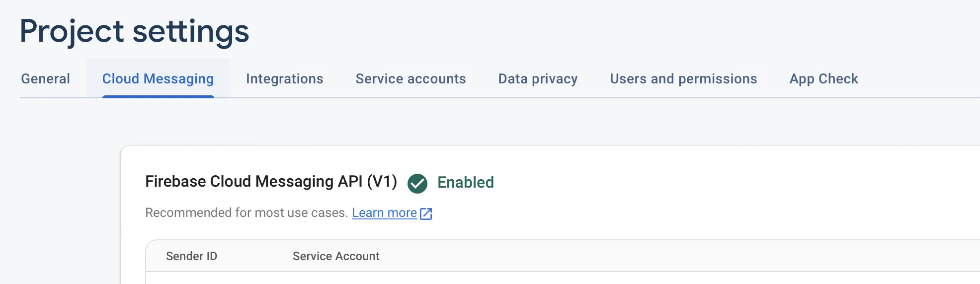Switch to the App Check tab
The width and height of the screenshot is (980, 284).
(x=823, y=79)
